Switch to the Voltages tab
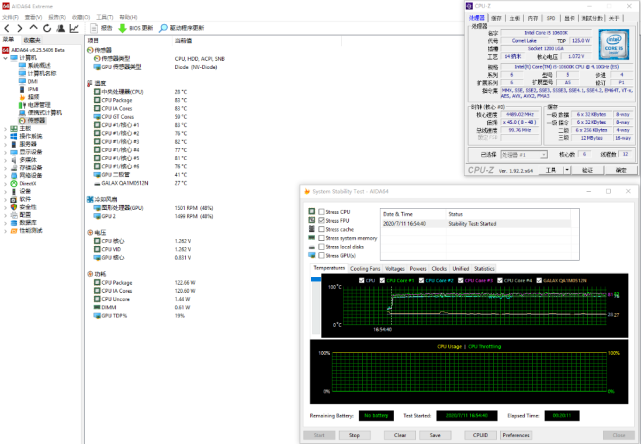641x444 pixels. point(394,268)
